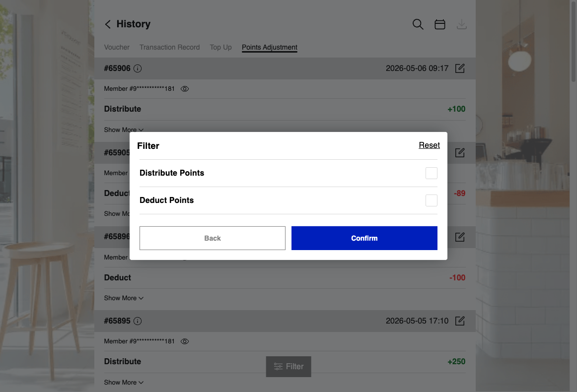Check the Deduct Points checkbox
The height and width of the screenshot is (392, 577).
coord(432,200)
